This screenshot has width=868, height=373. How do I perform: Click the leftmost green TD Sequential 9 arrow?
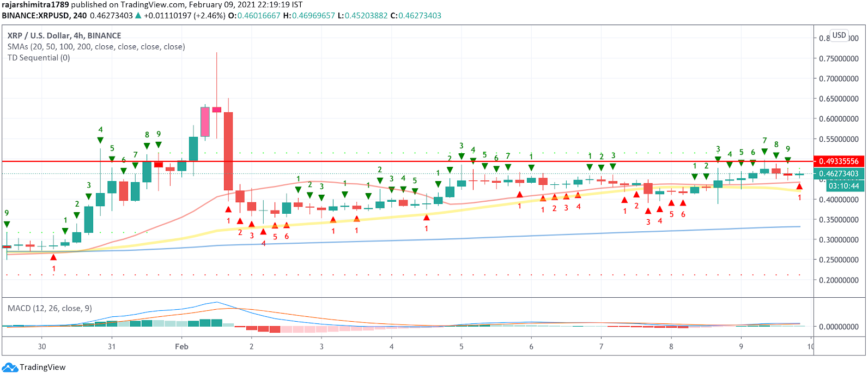click(x=7, y=224)
